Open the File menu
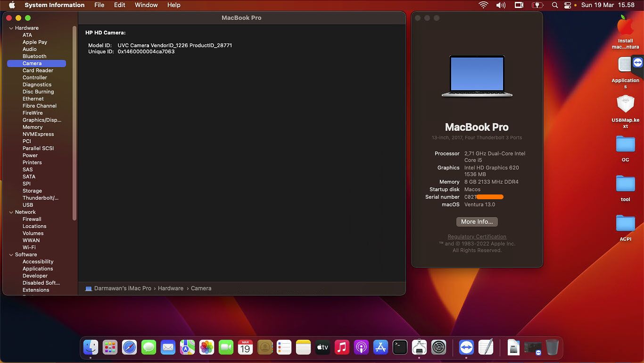The width and height of the screenshot is (644, 363). point(99,5)
